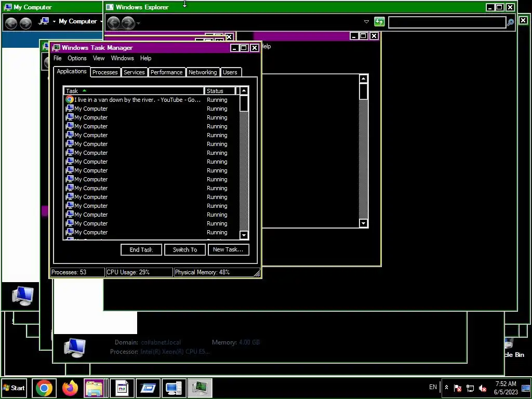Open the Action Center flag tray icon
532x399 pixels.
[457, 388]
